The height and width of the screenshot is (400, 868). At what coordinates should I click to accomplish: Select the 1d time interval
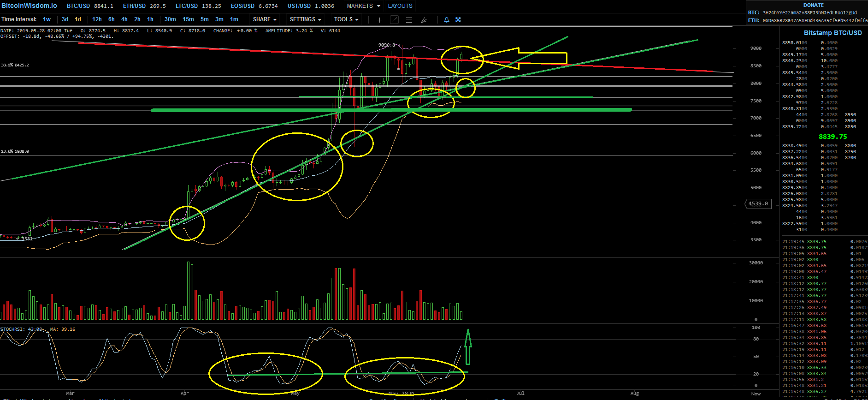tap(78, 19)
